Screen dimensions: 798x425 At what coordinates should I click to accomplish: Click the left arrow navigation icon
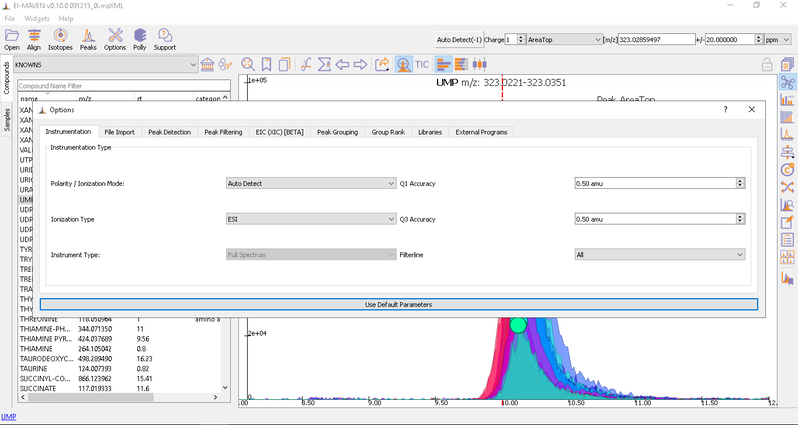[x=342, y=65]
